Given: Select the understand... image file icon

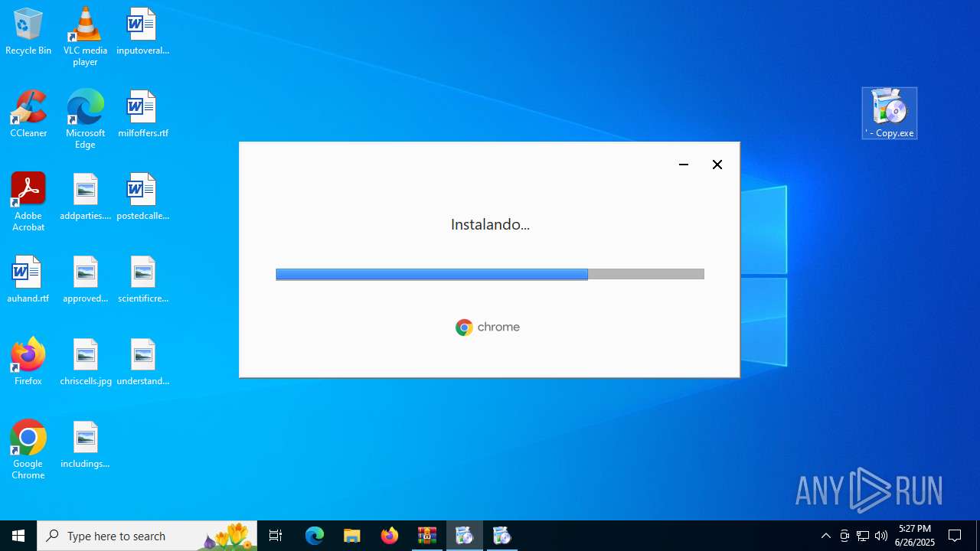Looking at the screenshot, I should click(x=142, y=361).
